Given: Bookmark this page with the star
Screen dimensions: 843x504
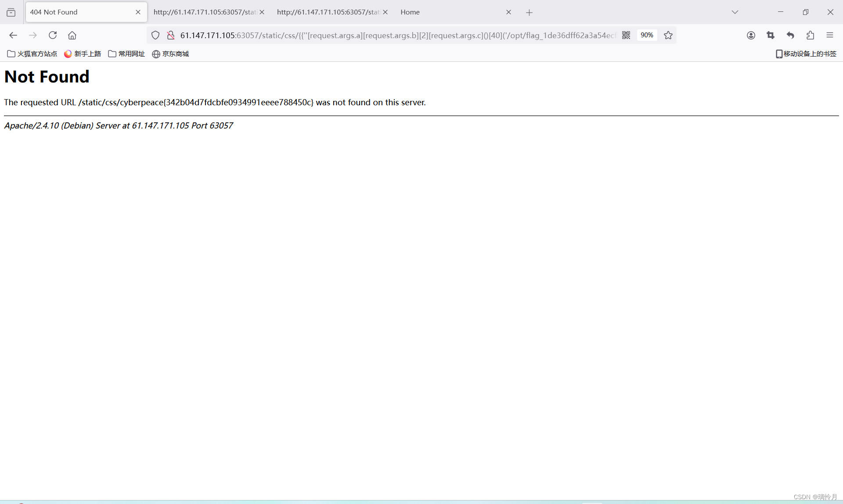Looking at the screenshot, I should (x=668, y=35).
